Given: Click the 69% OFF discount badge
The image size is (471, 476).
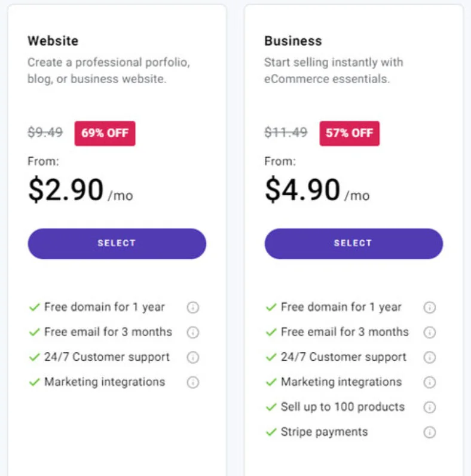Looking at the screenshot, I should [105, 133].
